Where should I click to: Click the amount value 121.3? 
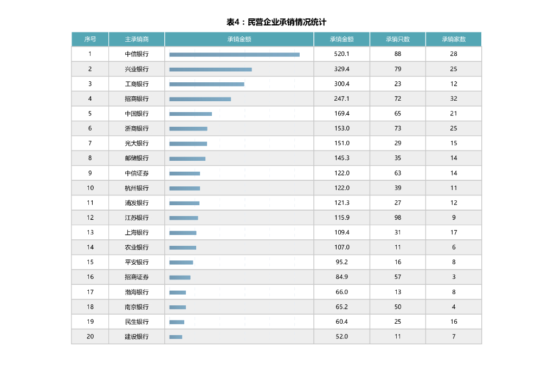point(341,203)
